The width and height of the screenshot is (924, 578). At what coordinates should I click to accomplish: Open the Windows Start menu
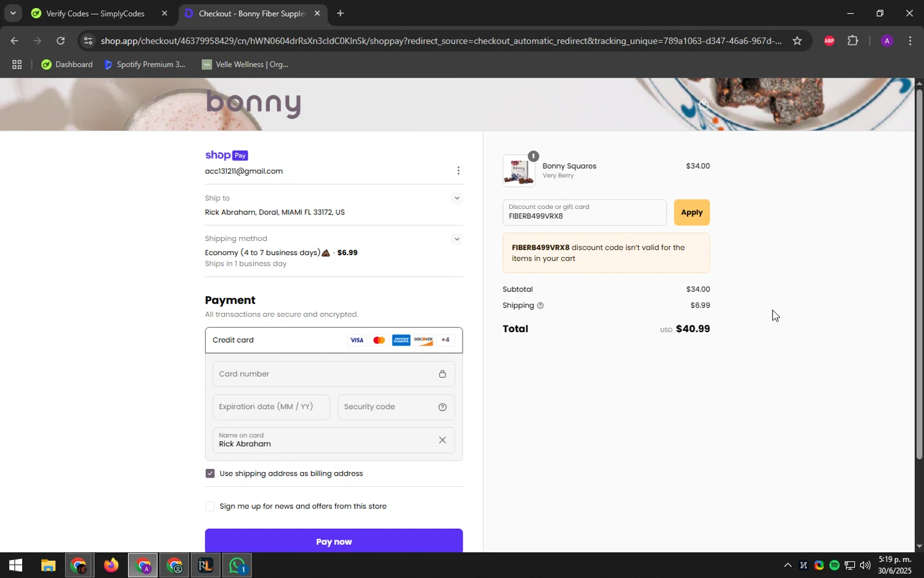click(15, 566)
